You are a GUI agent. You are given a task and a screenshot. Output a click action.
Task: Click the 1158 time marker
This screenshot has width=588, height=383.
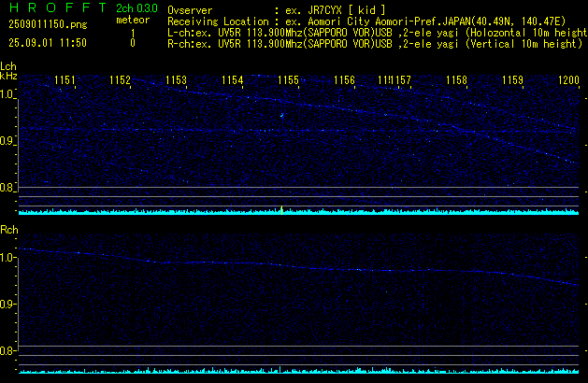click(456, 80)
